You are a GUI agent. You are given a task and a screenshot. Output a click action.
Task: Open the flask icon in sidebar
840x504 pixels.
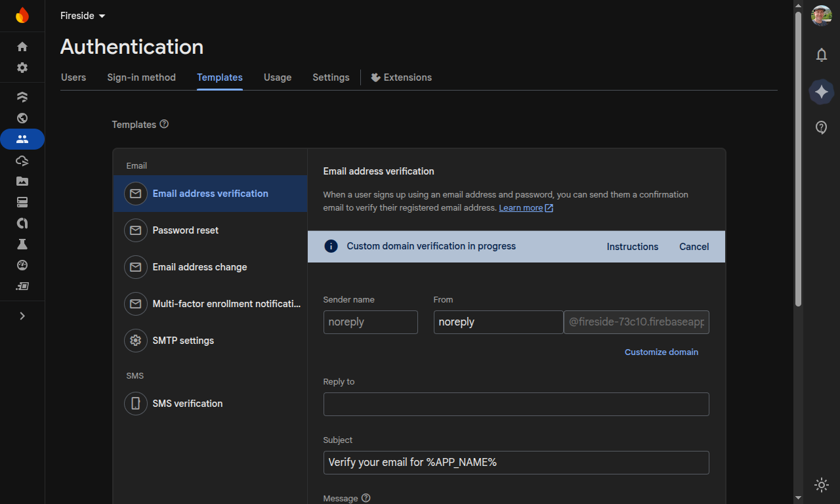click(x=22, y=244)
